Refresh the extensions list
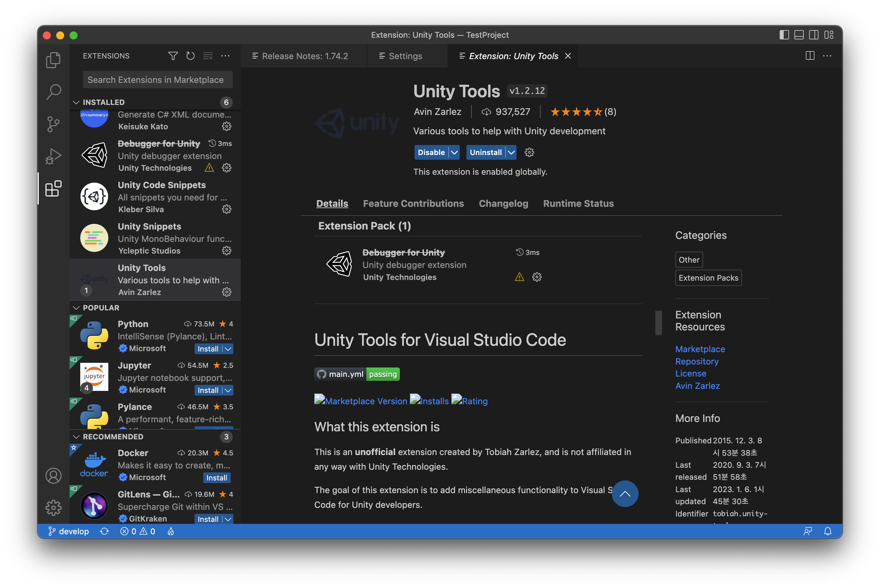Image resolution: width=880 pixels, height=588 pixels. pyautogui.click(x=191, y=56)
